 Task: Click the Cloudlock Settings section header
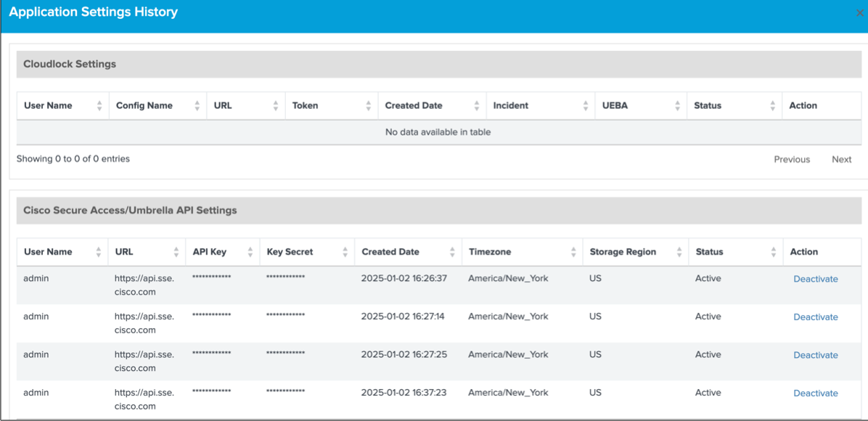(70, 64)
